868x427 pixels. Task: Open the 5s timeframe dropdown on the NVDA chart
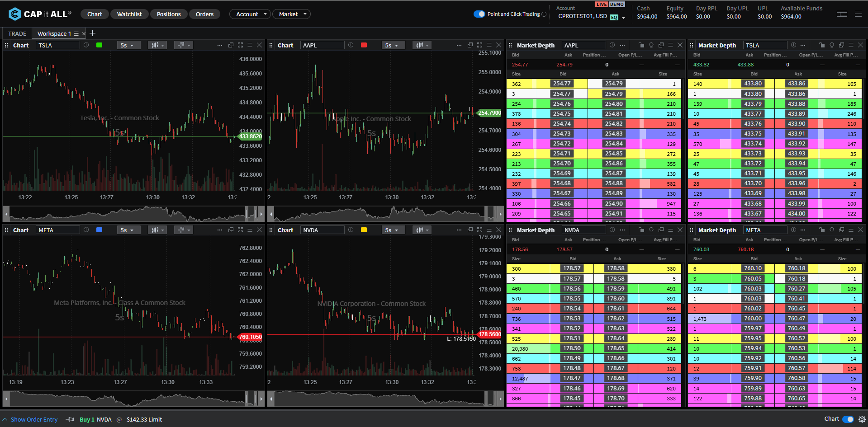point(393,230)
